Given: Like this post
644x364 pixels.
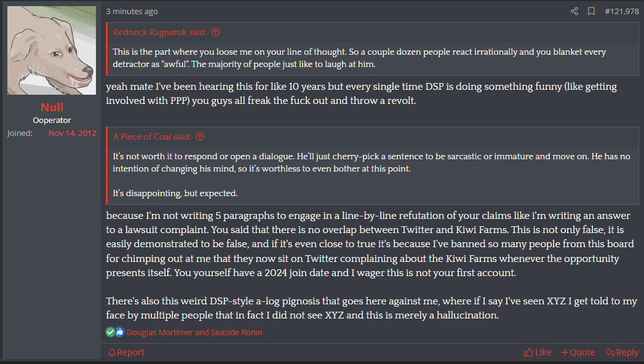Looking at the screenshot, I should coord(538,352).
